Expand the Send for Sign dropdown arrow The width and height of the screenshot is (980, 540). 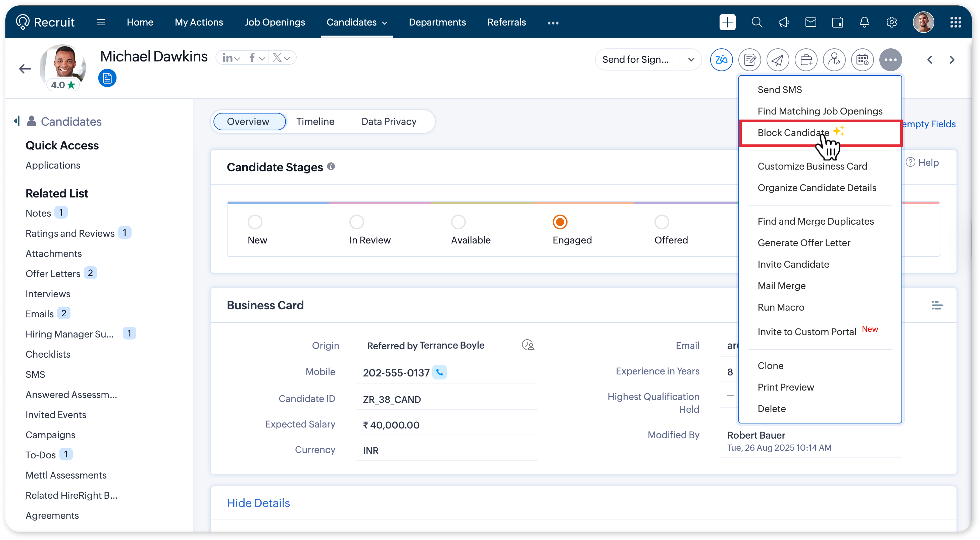[691, 60]
